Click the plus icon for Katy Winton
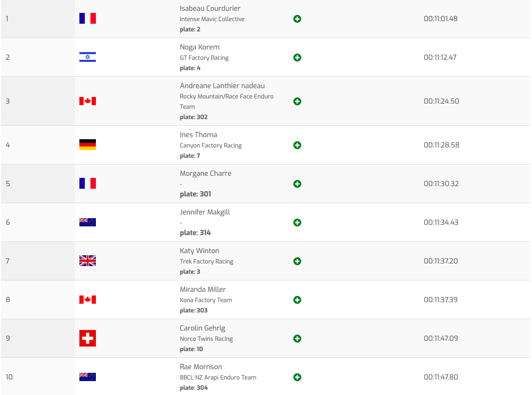Image resolution: width=532 pixels, height=395 pixels. (x=297, y=261)
